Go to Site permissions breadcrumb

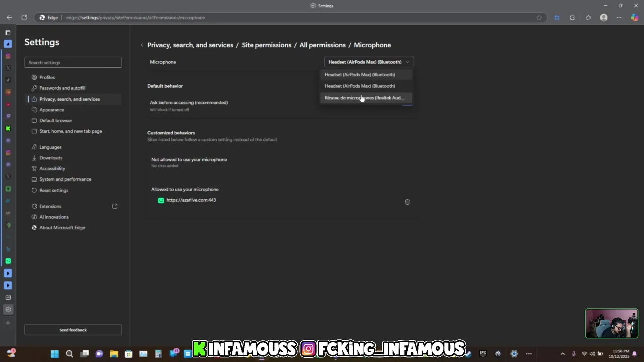click(267, 45)
